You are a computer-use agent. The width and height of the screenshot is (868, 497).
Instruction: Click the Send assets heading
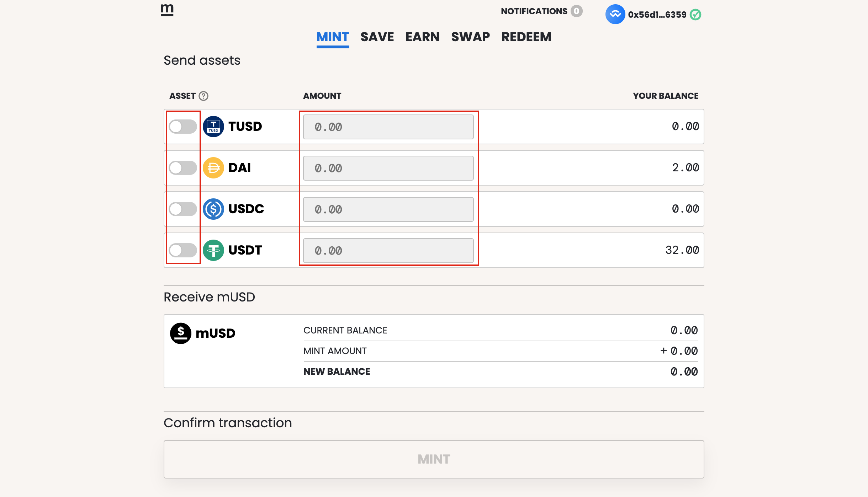click(x=202, y=60)
